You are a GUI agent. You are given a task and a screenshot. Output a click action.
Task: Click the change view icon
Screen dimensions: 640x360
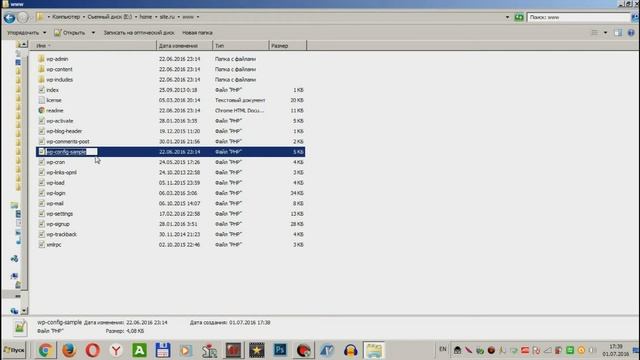pyautogui.click(x=595, y=33)
